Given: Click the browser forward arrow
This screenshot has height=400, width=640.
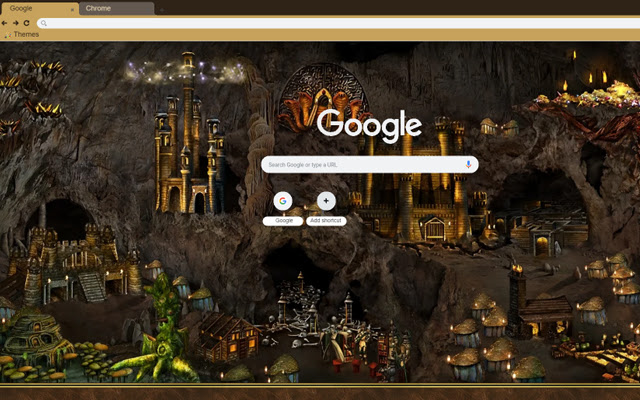Looking at the screenshot, I should (16, 23).
